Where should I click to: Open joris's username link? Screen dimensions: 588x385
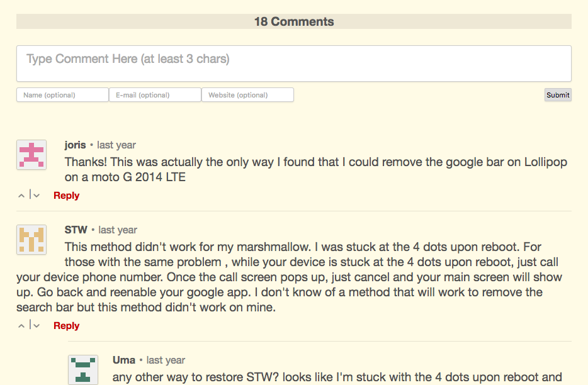(x=75, y=145)
